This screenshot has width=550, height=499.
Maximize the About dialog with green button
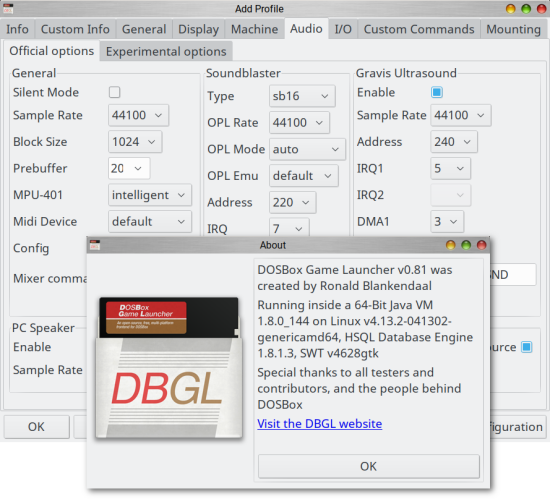466,245
